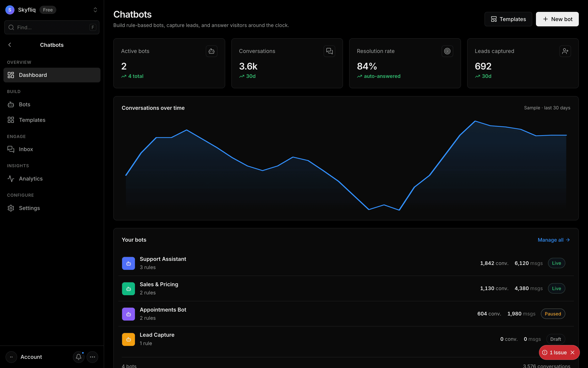Viewport: 588px width, 368px height.
Task: Expand the workspace switcher chevrons
Action: [95, 10]
